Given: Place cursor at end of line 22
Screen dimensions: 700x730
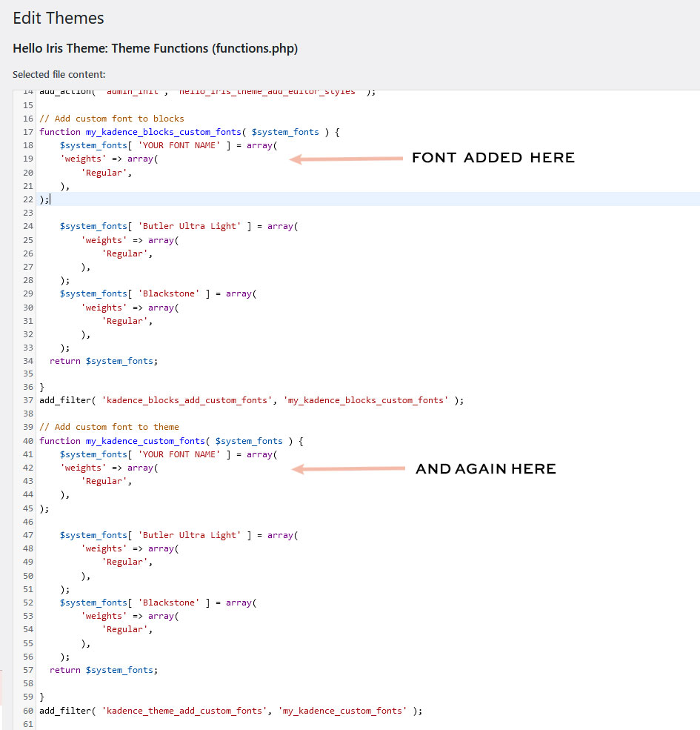Looking at the screenshot, I should (x=50, y=199).
